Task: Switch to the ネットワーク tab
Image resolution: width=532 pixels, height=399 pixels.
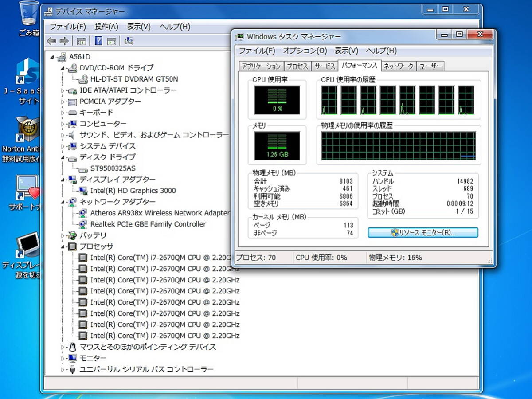Action: [399, 66]
